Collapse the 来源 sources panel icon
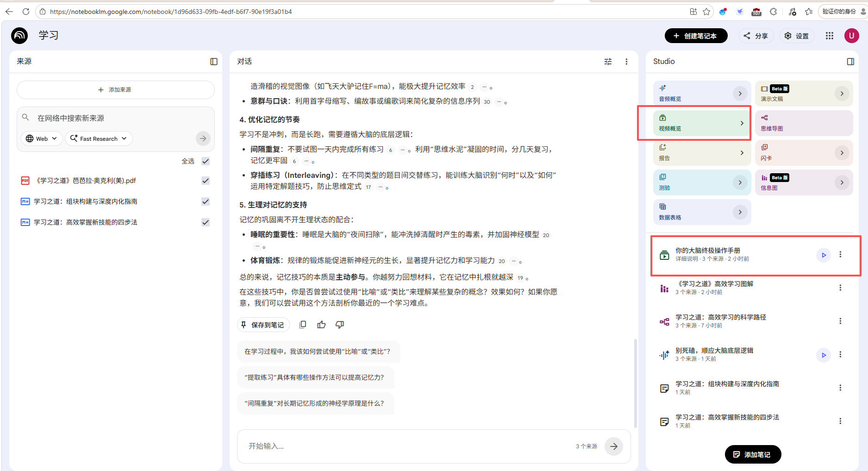 tap(213, 62)
